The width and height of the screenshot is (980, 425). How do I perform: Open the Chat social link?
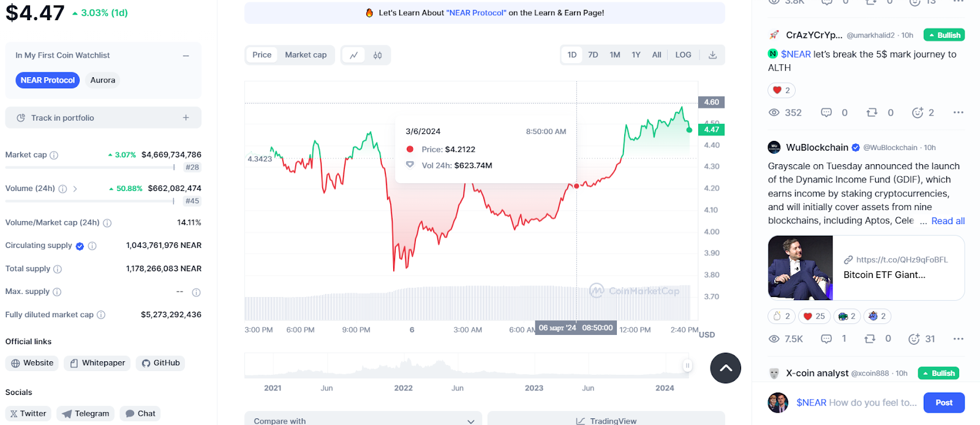(x=140, y=414)
